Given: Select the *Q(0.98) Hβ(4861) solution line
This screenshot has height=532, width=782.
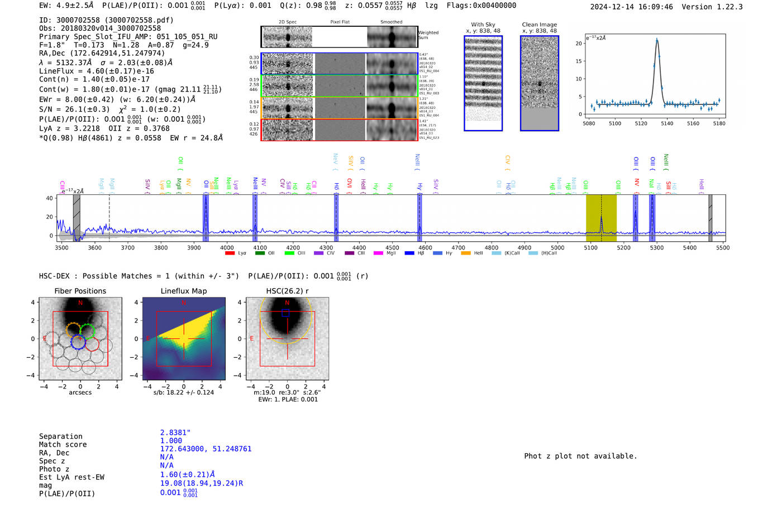Looking at the screenshot, I should [131, 138].
